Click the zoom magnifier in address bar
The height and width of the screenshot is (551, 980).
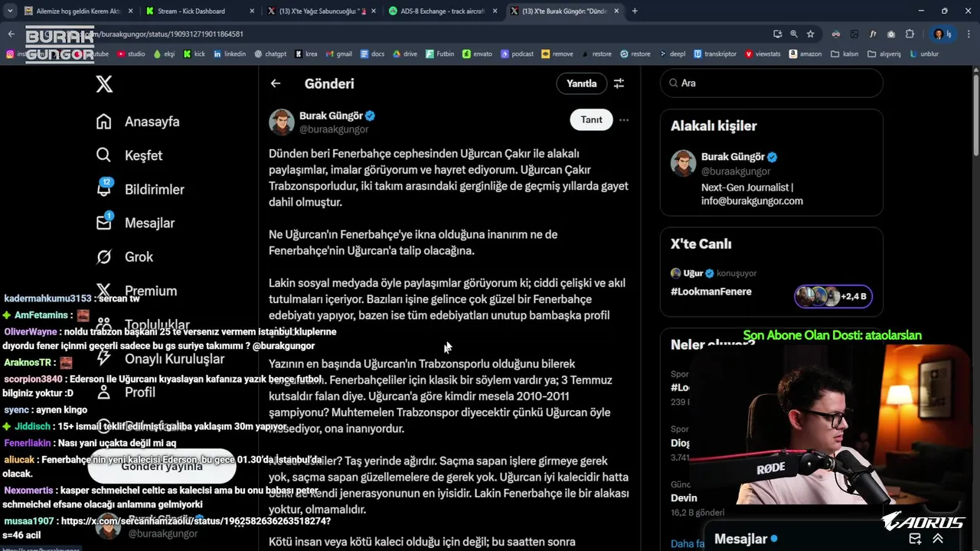[x=794, y=34]
